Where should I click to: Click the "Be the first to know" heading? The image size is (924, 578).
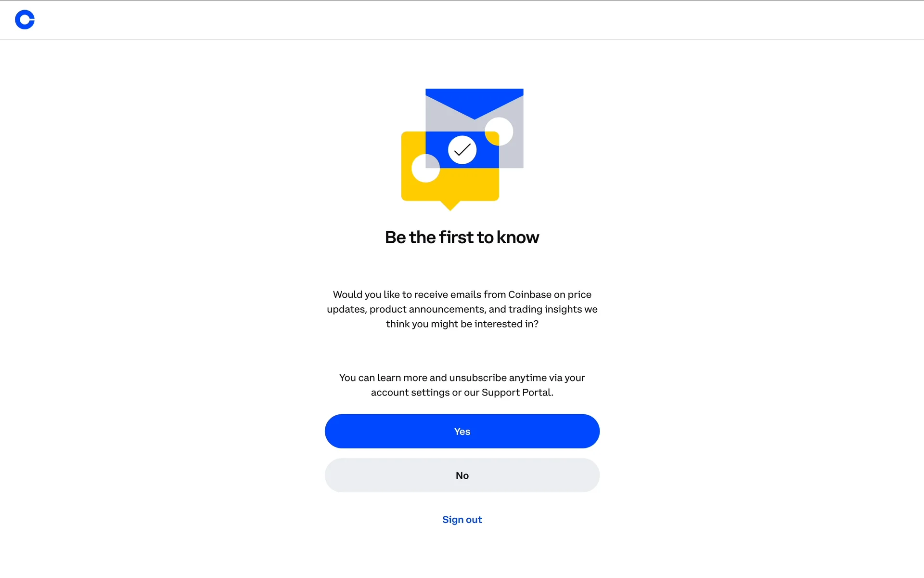(462, 237)
